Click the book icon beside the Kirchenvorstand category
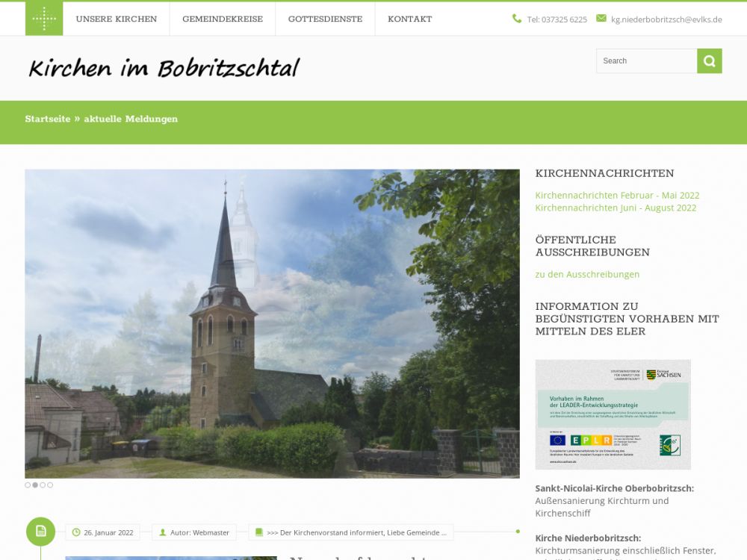This screenshot has width=747, height=560. [259, 532]
